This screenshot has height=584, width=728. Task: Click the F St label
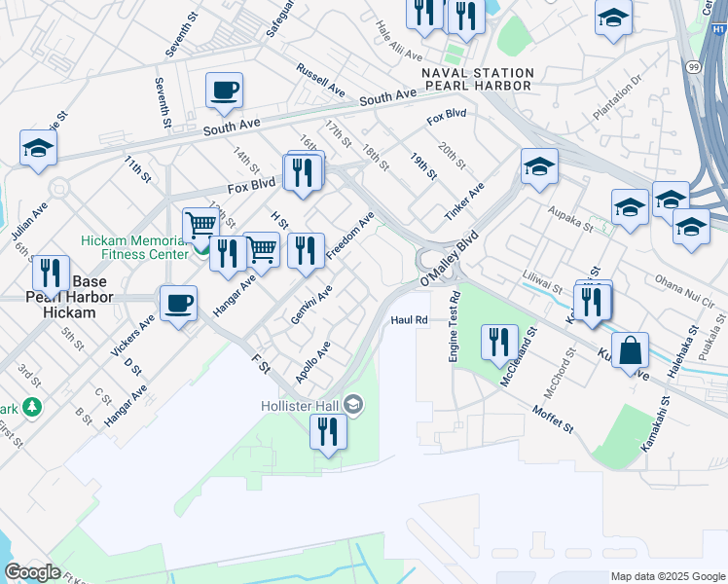click(261, 364)
